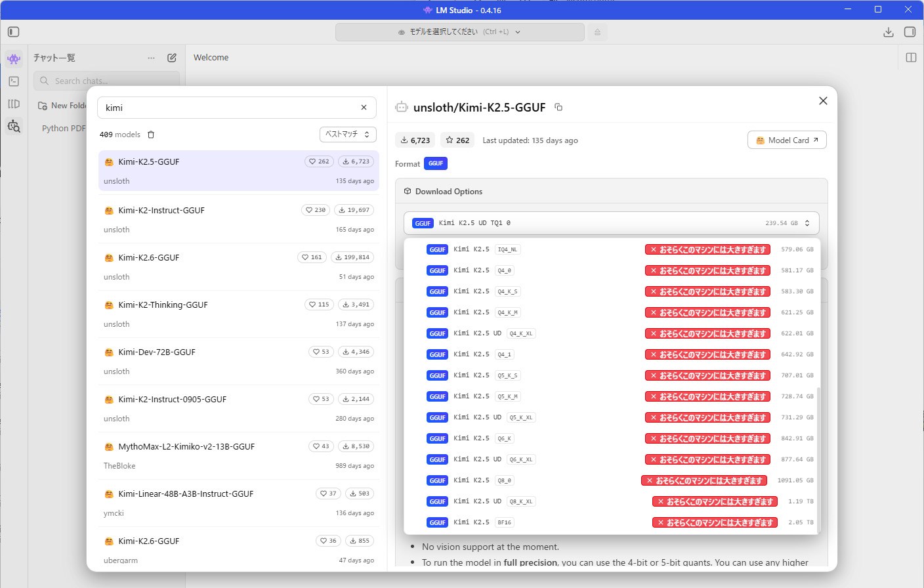
Task: Open the Chats section in sidebar
Action: coord(14,58)
